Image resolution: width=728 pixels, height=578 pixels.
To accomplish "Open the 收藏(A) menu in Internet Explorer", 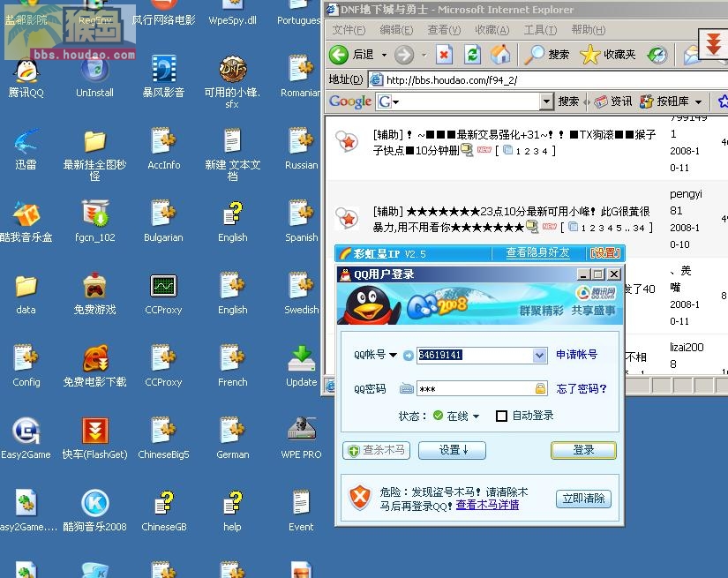I will tap(492, 30).
